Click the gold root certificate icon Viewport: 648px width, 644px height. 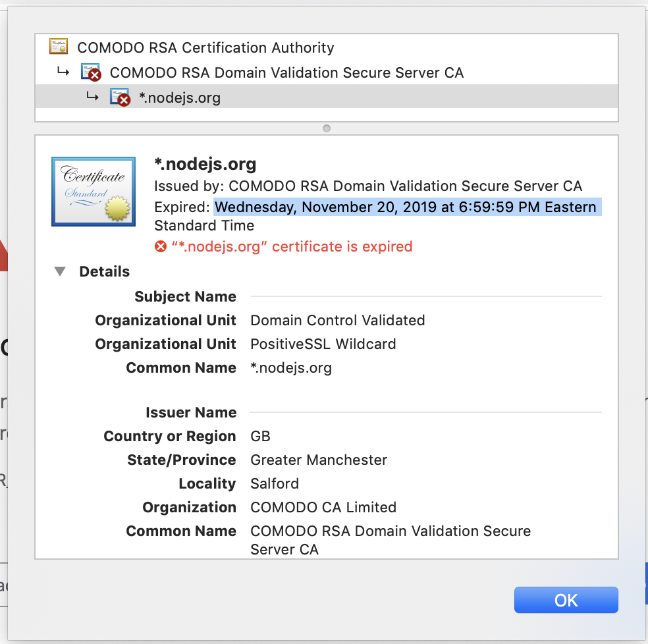point(59,47)
